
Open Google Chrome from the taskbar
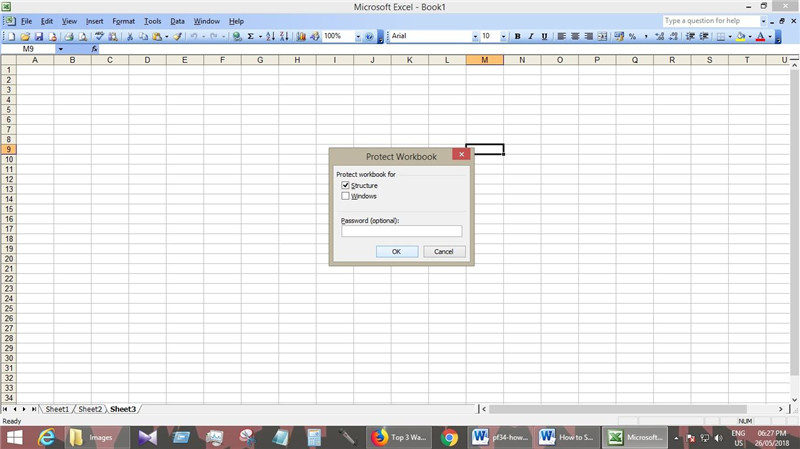pos(449,437)
